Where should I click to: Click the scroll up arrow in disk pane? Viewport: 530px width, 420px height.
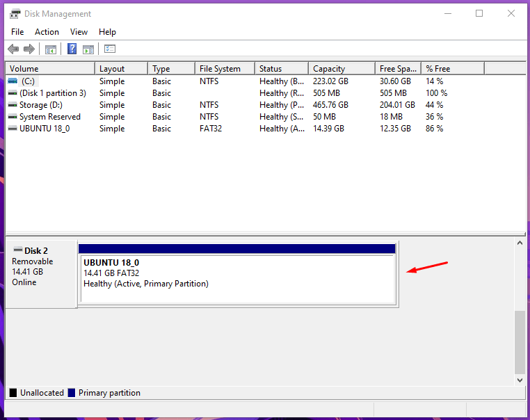click(x=520, y=243)
